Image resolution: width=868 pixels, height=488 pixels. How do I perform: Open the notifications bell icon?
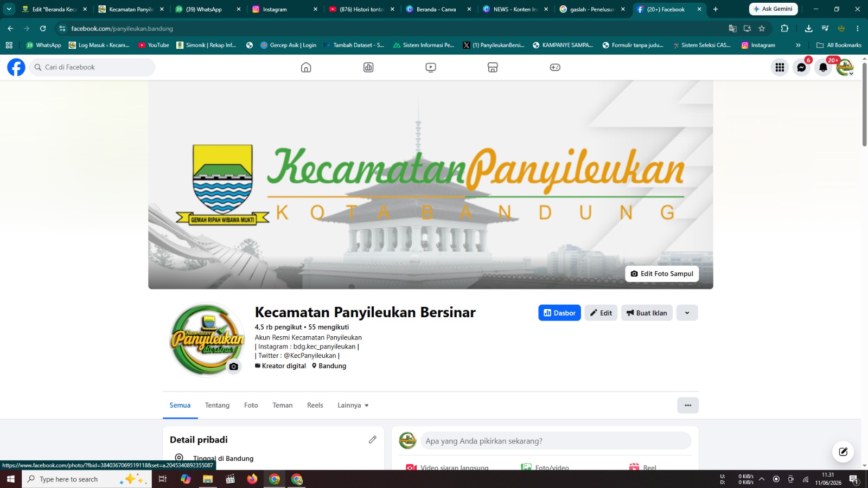[x=823, y=67]
